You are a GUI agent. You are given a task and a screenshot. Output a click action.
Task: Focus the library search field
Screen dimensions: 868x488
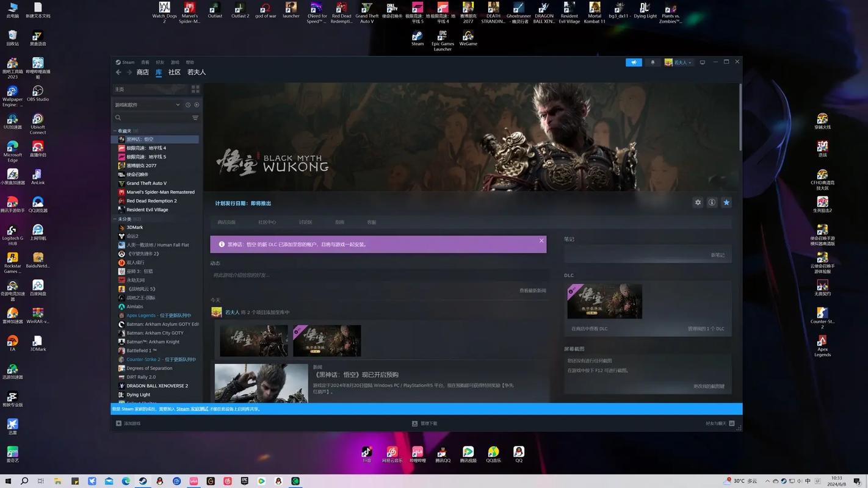coord(153,118)
